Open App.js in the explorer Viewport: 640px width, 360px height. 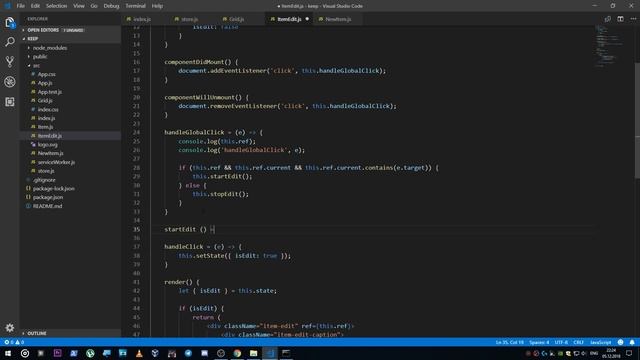tap(45, 83)
